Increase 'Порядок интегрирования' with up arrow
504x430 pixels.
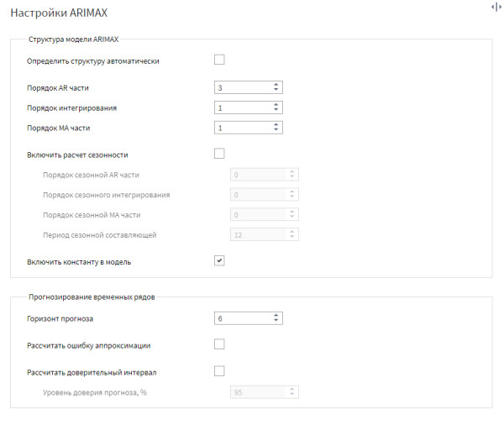tap(276, 105)
